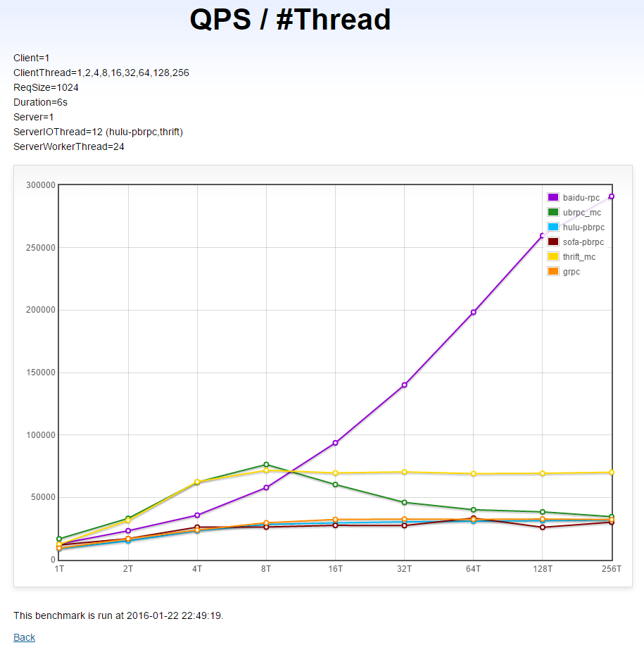The height and width of the screenshot is (657, 644).
Task: Click the 64T label on x-axis
Action: click(x=474, y=569)
